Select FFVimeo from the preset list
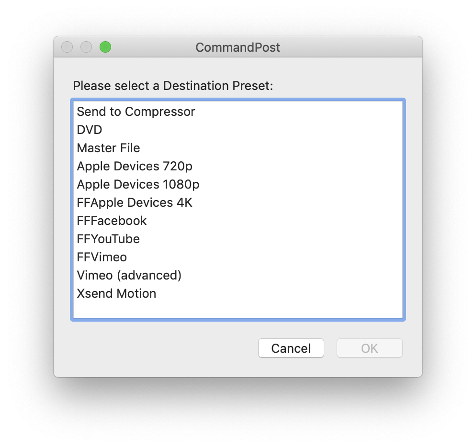 pyautogui.click(x=102, y=257)
